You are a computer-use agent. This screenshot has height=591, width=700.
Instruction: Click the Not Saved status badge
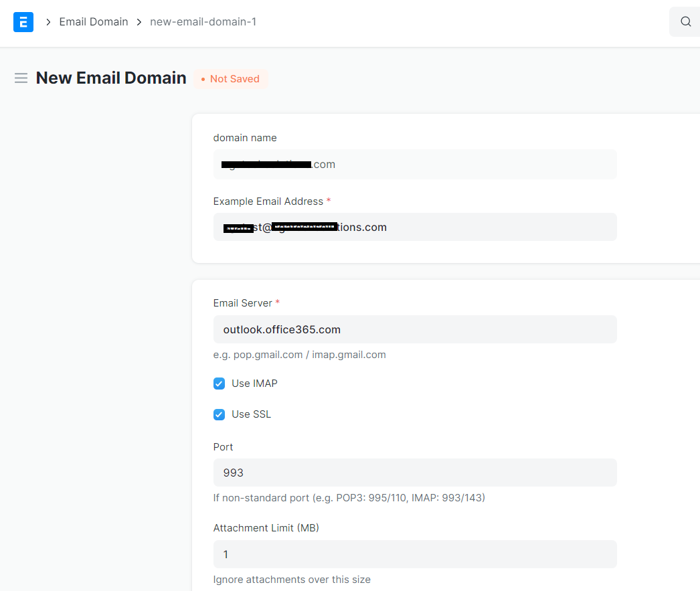(230, 78)
